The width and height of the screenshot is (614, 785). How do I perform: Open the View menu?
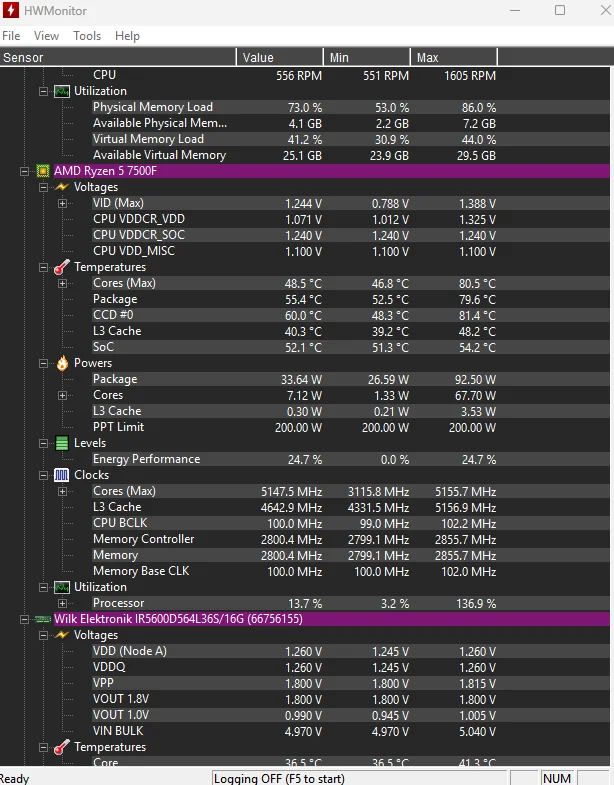(46, 36)
